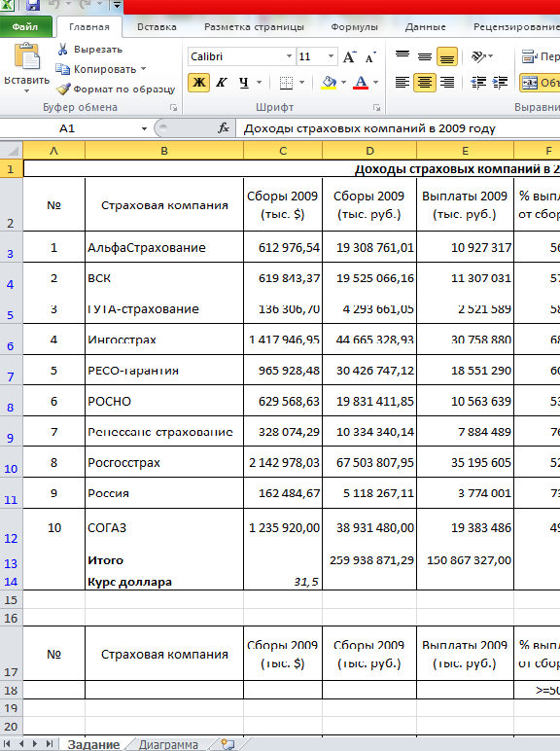The image size is (560, 751).
Task: Switch to the Вставка ribbon tab
Action: 157,27
